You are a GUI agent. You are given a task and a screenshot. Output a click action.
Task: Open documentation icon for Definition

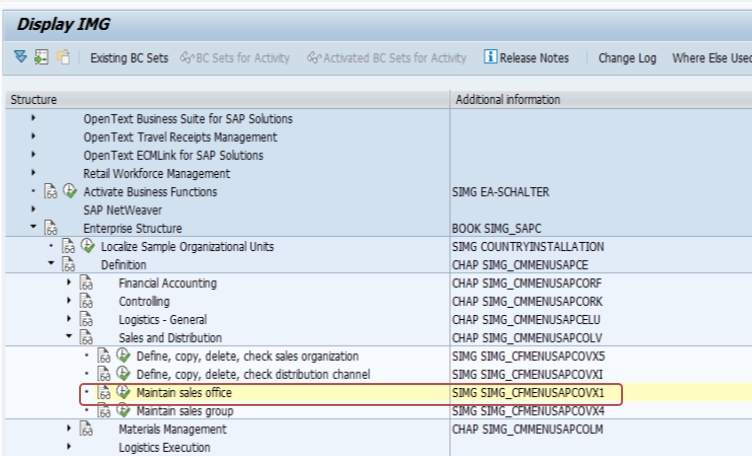click(68, 264)
